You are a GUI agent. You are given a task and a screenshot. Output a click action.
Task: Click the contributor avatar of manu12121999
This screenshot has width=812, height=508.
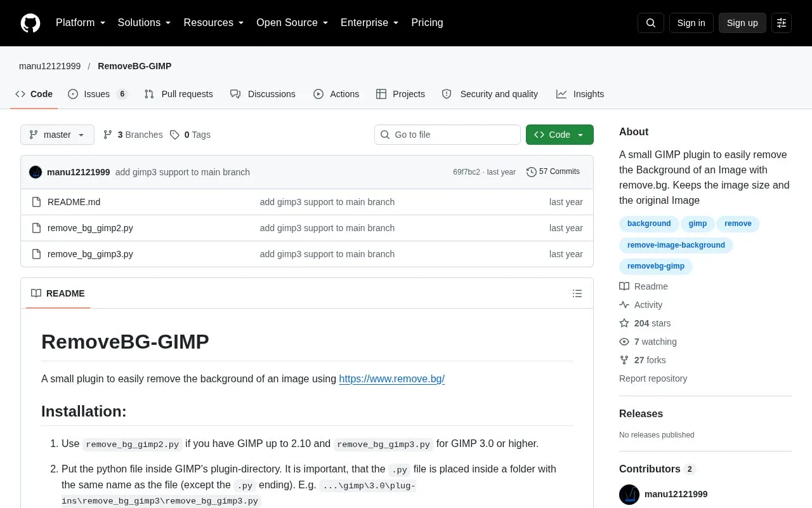point(629,494)
